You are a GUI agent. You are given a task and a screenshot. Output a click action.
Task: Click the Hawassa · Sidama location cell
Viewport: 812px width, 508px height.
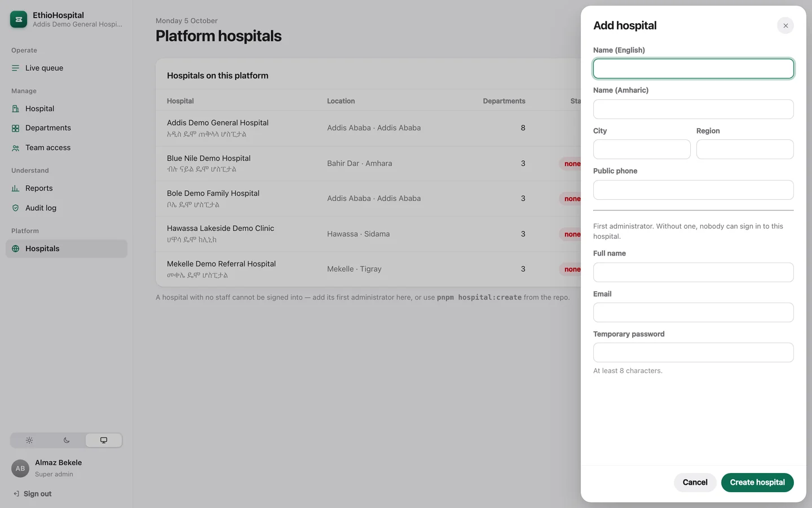coord(359,234)
